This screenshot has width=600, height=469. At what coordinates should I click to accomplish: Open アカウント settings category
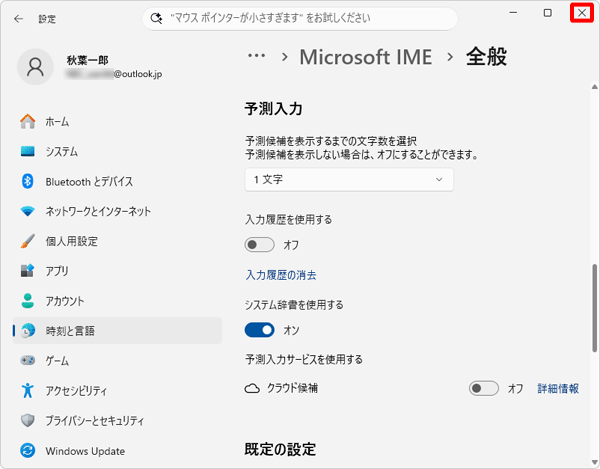click(x=117, y=301)
